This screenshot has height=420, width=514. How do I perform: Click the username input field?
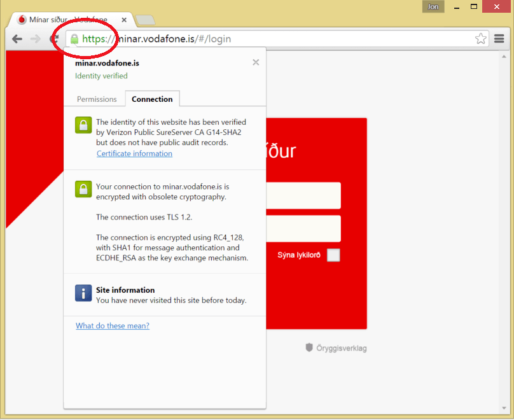pos(303,195)
